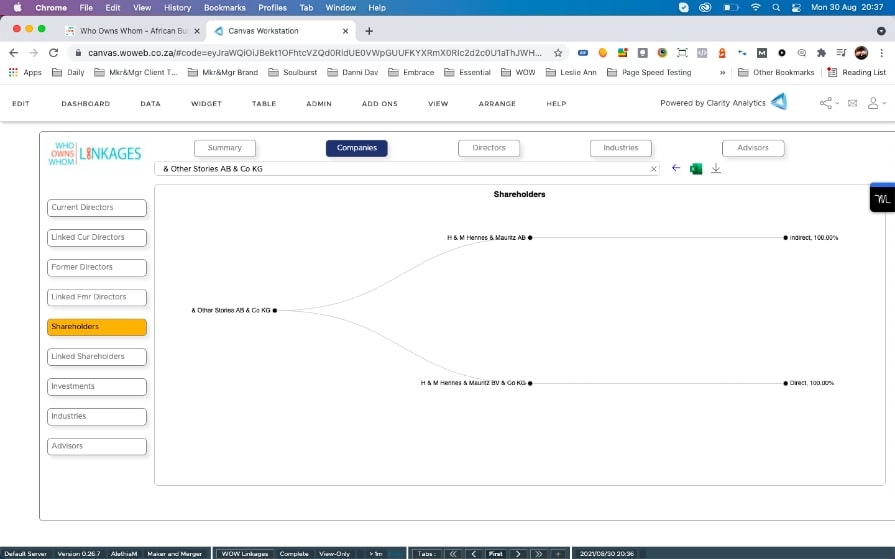Click the orange lock extension icon
Viewport: 895px width, 559px height.
pos(722,53)
